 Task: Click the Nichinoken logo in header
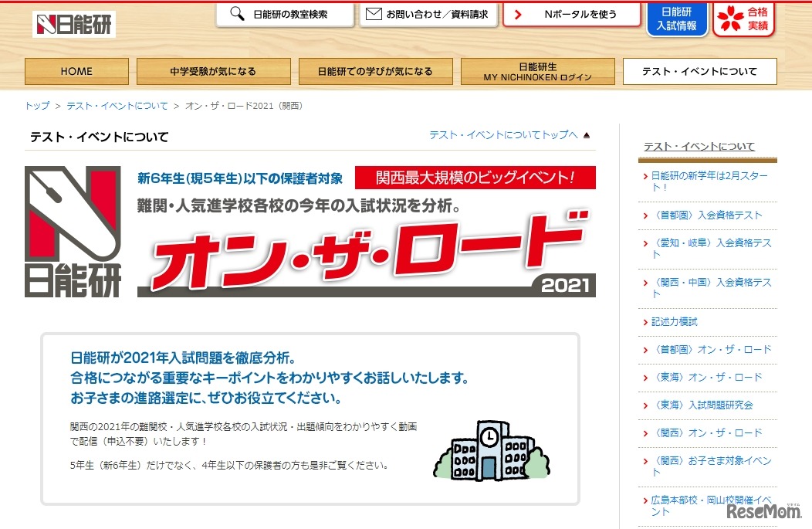[x=74, y=24]
